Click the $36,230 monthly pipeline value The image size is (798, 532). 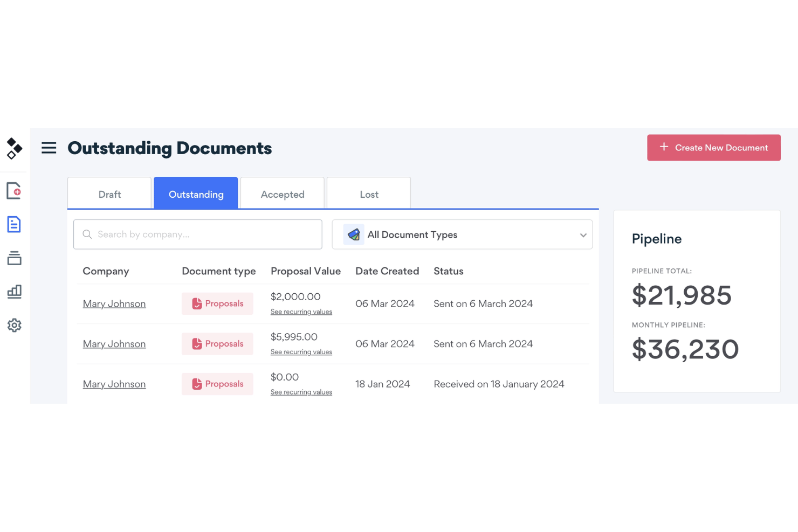[685, 349]
